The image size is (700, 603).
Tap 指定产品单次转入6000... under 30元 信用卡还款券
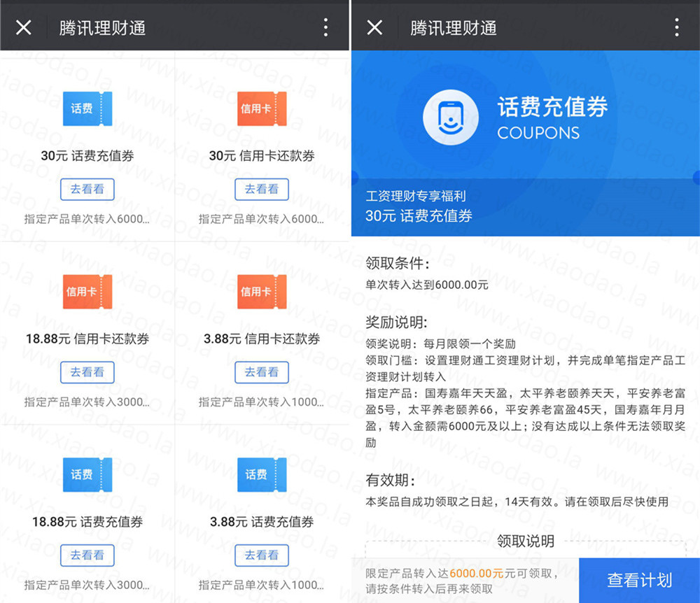point(261,219)
